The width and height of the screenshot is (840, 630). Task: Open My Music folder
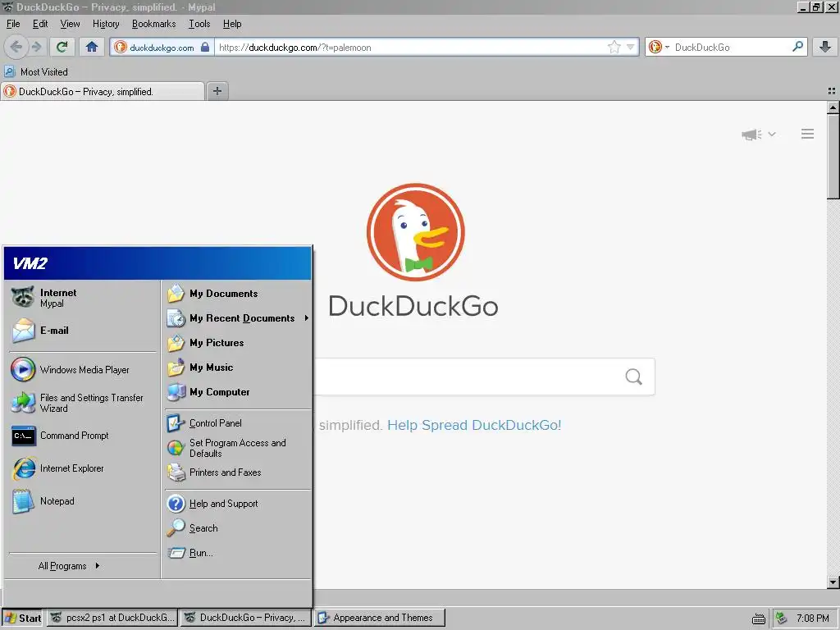[238, 367]
